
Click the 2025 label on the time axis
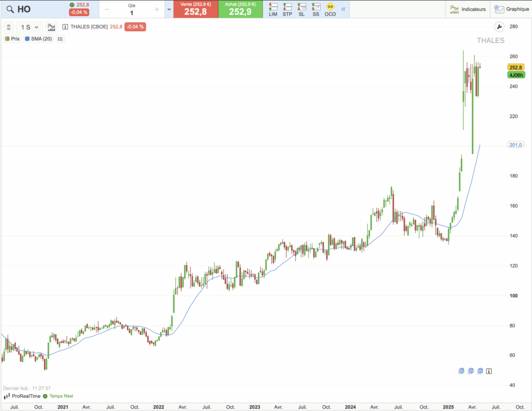(x=448, y=407)
